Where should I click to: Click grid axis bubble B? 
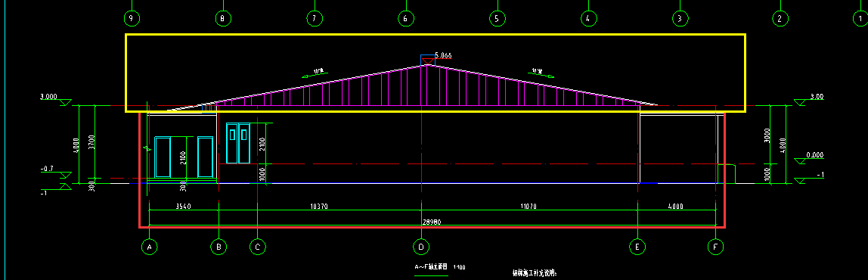[x=219, y=246]
